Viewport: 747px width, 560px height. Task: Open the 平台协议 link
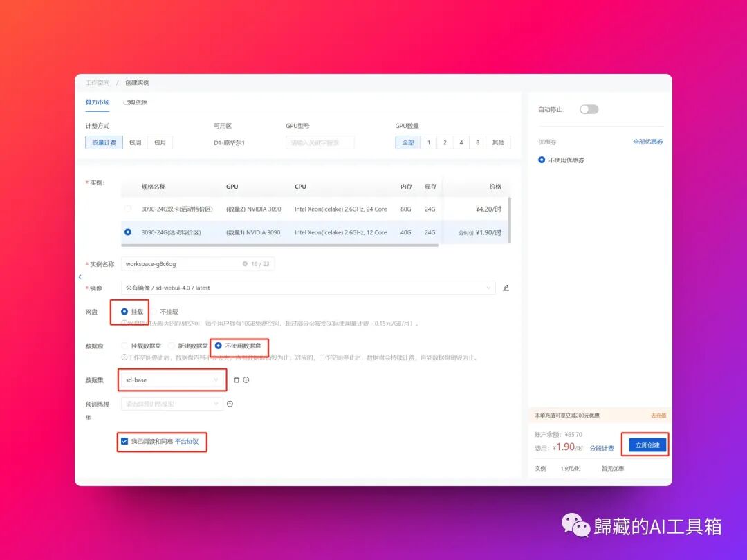(x=187, y=441)
